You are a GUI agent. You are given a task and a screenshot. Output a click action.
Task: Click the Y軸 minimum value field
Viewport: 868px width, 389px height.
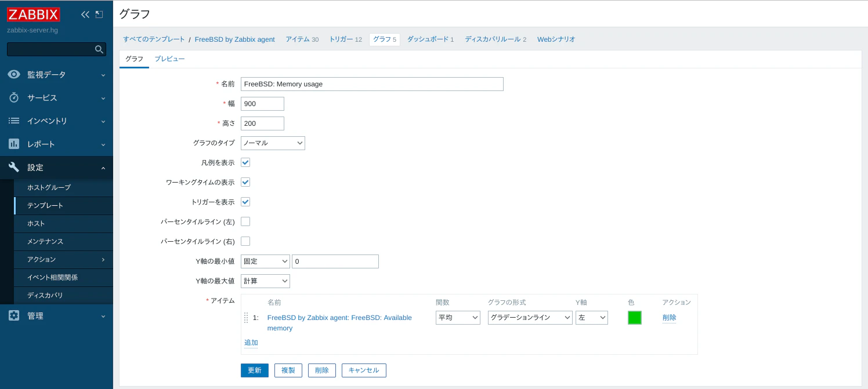coord(335,261)
